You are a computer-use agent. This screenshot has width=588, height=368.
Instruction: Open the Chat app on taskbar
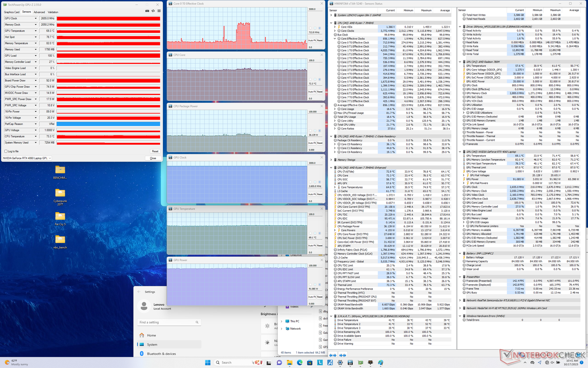pyautogui.click(x=279, y=362)
